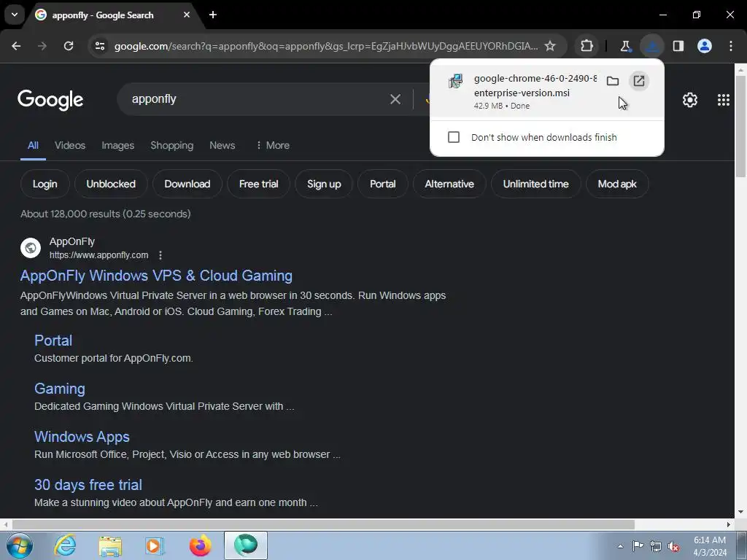The height and width of the screenshot is (560, 747).
Task: Open the Google apps grid
Action: [x=723, y=99]
